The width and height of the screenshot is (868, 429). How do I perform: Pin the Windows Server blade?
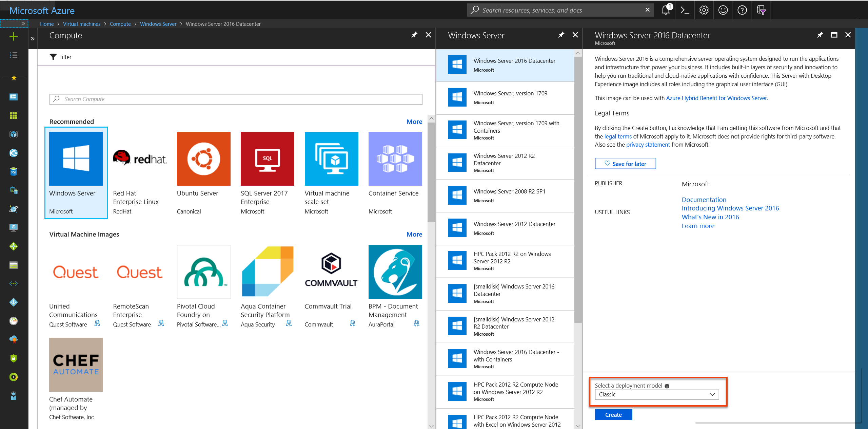click(561, 35)
